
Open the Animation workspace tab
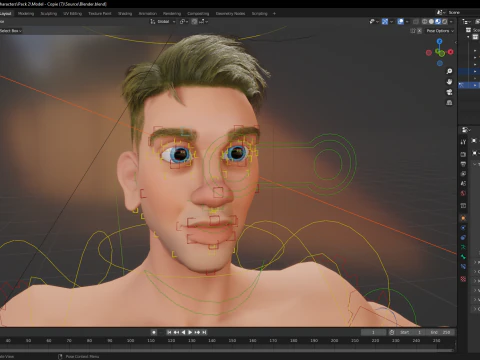tap(148, 14)
